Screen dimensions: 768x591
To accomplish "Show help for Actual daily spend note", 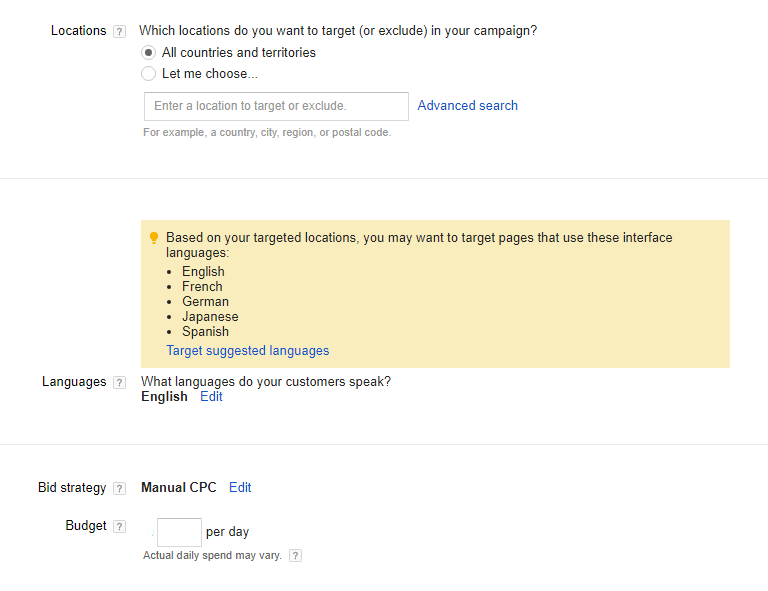I will [x=295, y=556].
